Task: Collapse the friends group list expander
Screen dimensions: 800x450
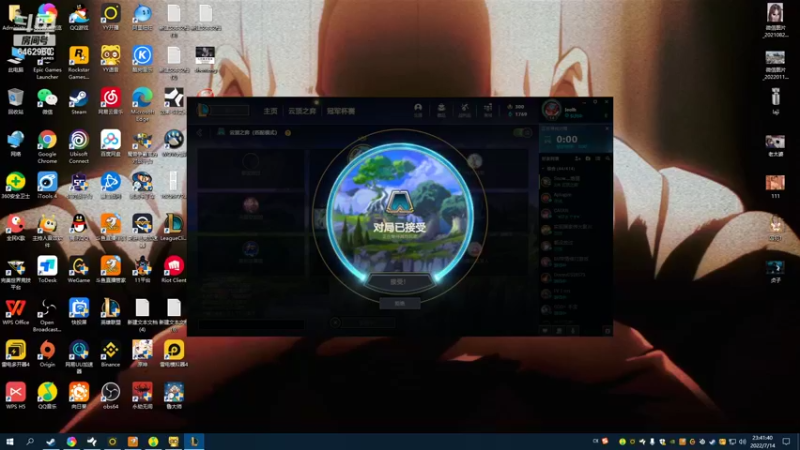Action: [x=544, y=168]
